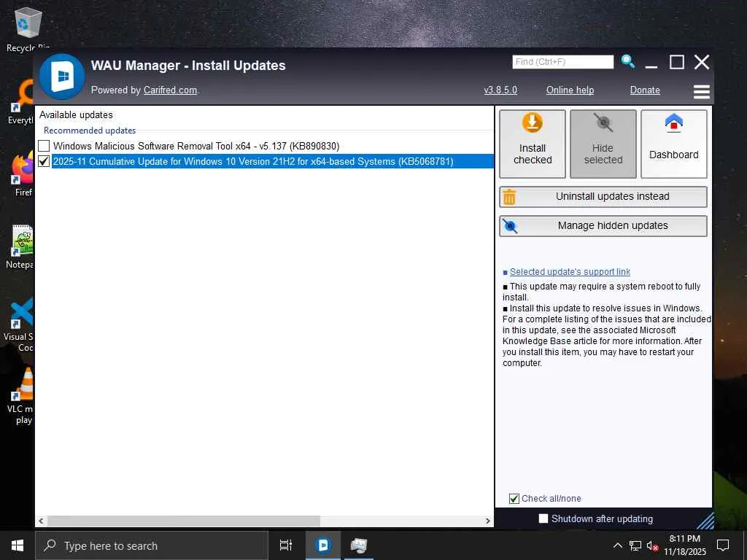This screenshot has height=560, width=747.
Task: Enable Shutdown after updating
Action: 543,518
